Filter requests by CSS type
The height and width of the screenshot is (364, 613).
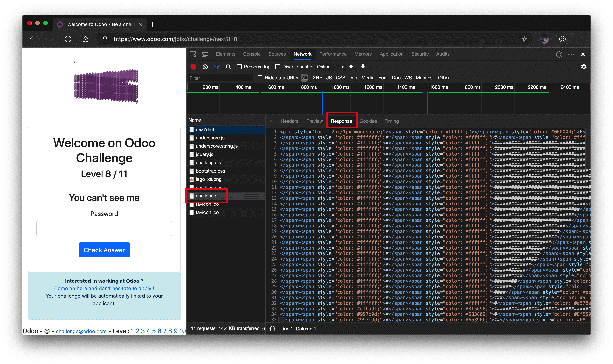340,78
